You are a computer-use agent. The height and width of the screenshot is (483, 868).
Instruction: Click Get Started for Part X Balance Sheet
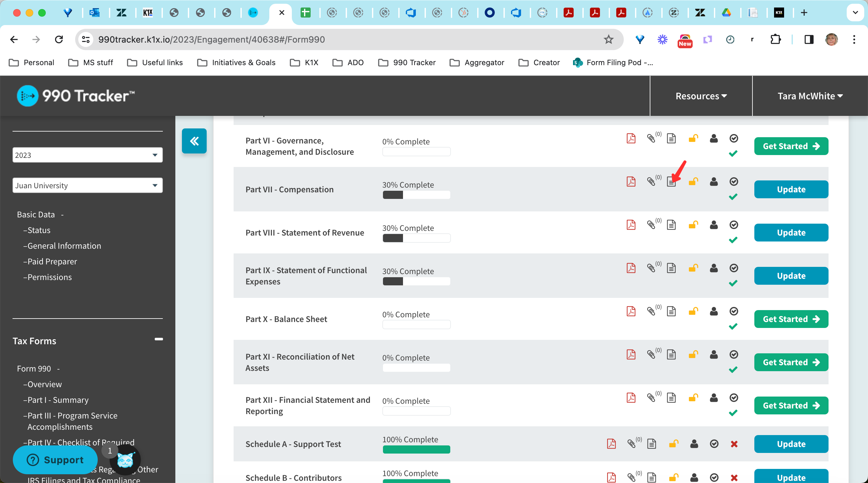click(x=791, y=319)
